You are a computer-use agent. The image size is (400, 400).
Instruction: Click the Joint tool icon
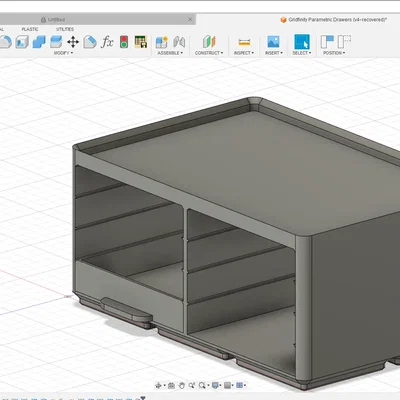pyautogui.click(x=179, y=42)
